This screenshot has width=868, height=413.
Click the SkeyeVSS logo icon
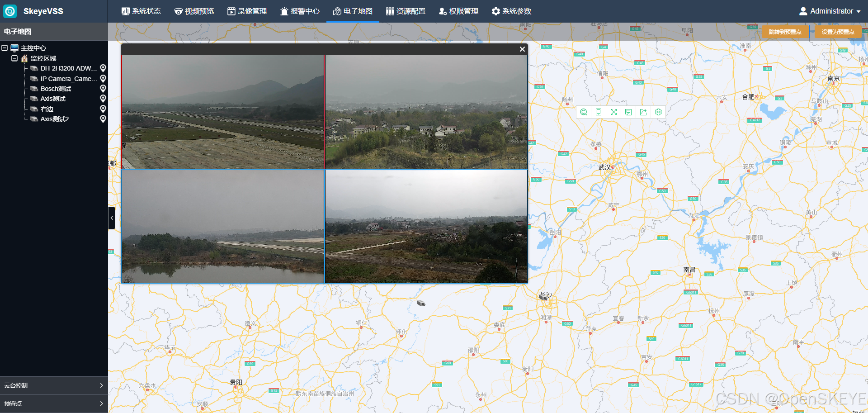[10, 11]
